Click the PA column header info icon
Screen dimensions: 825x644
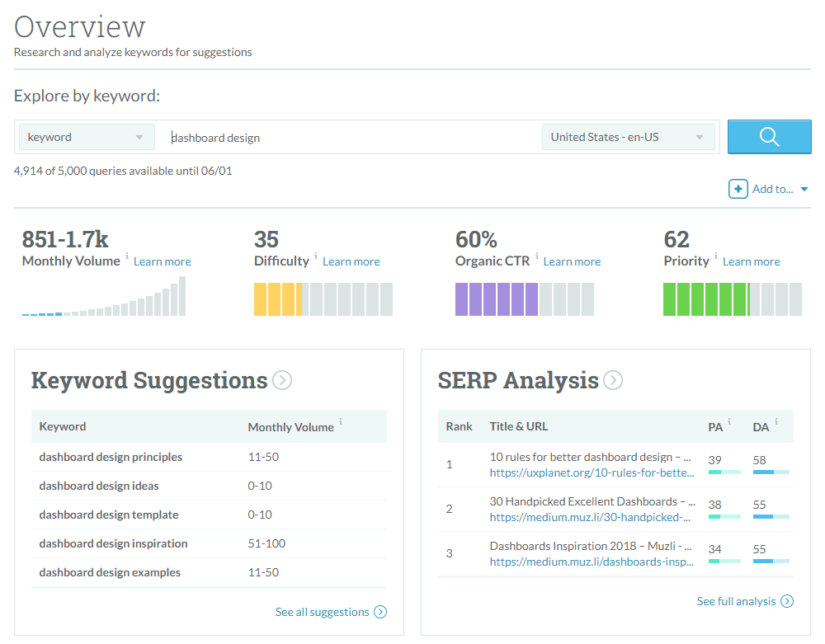[x=729, y=422]
